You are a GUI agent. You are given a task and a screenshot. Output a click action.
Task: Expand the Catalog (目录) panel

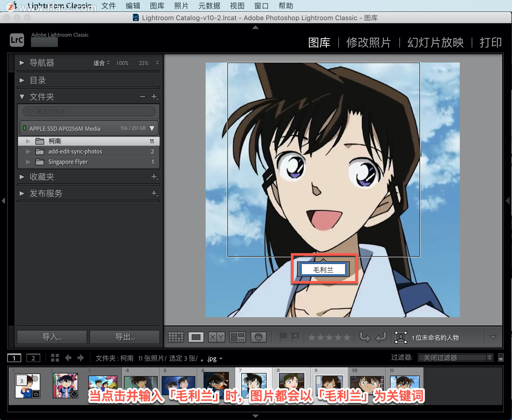pos(22,80)
